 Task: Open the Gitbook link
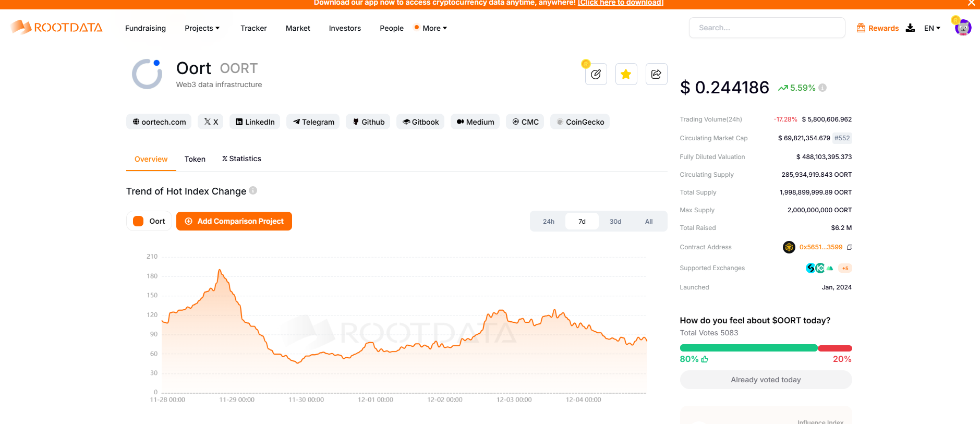[420, 122]
